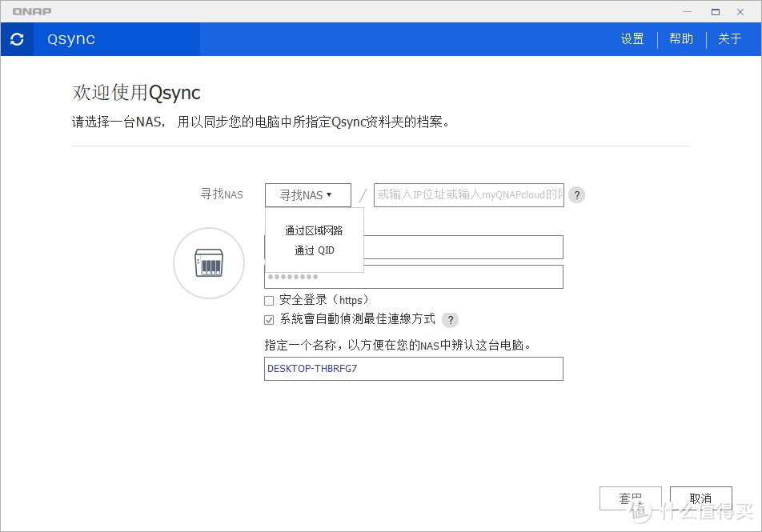The image size is (762, 532).
Task: Open the 关于 dialog
Action: pyautogui.click(x=729, y=38)
